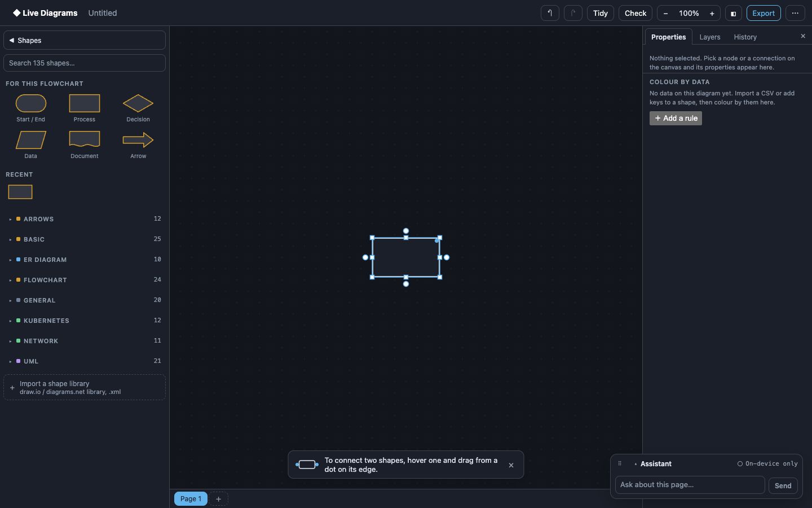
Task: Open the Export button
Action: coord(764,13)
